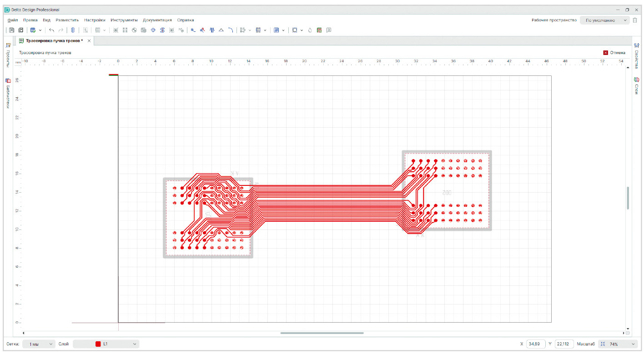Screen dimensions: 644x354
Task: Open the Инструменты menu
Action: coord(124,20)
